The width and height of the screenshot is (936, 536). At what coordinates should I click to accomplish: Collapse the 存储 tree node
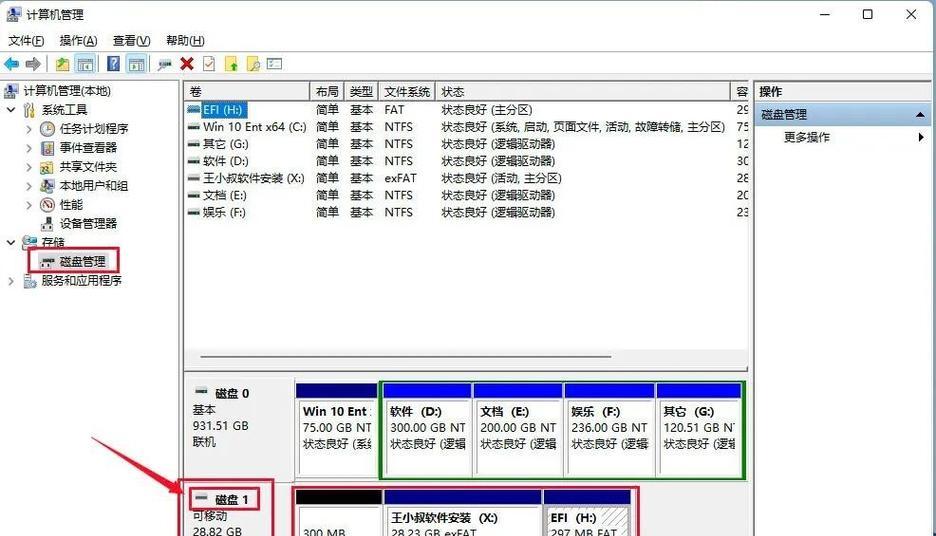pos(11,242)
